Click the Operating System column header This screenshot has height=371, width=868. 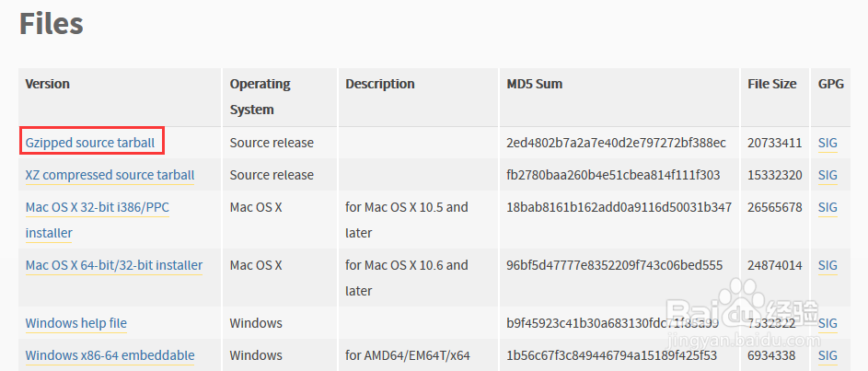[x=260, y=97]
